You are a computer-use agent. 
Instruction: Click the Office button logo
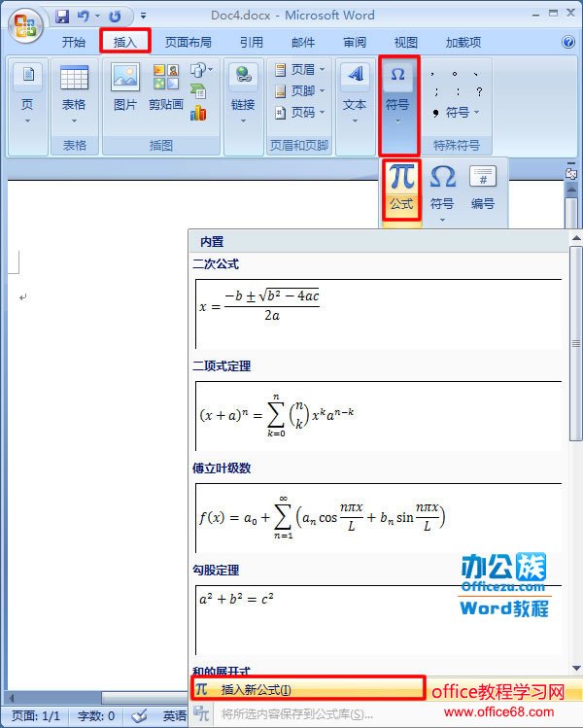click(25, 25)
